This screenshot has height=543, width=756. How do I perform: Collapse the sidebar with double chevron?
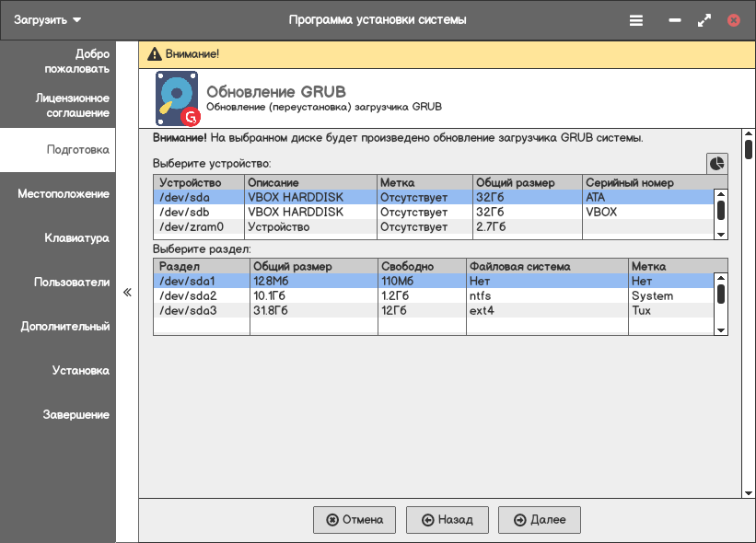tap(127, 293)
